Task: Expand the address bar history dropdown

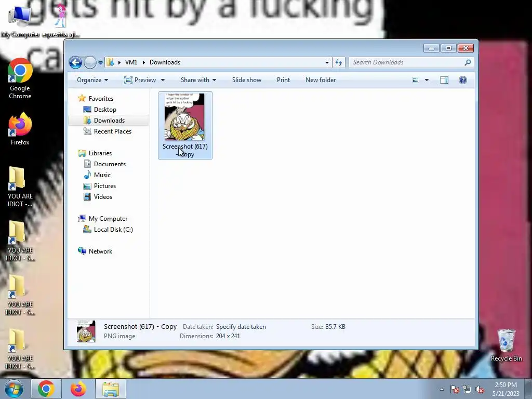Action: [327, 63]
